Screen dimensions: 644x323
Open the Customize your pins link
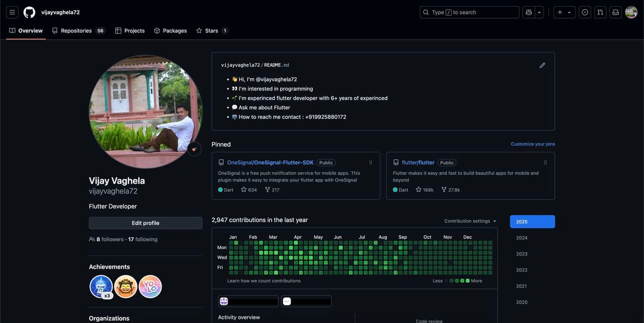click(533, 144)
